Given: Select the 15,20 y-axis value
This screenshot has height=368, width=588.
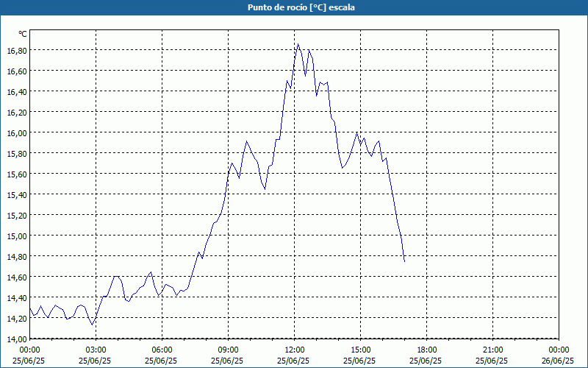Looking at the screenshot, I should [x=17, y=216].
